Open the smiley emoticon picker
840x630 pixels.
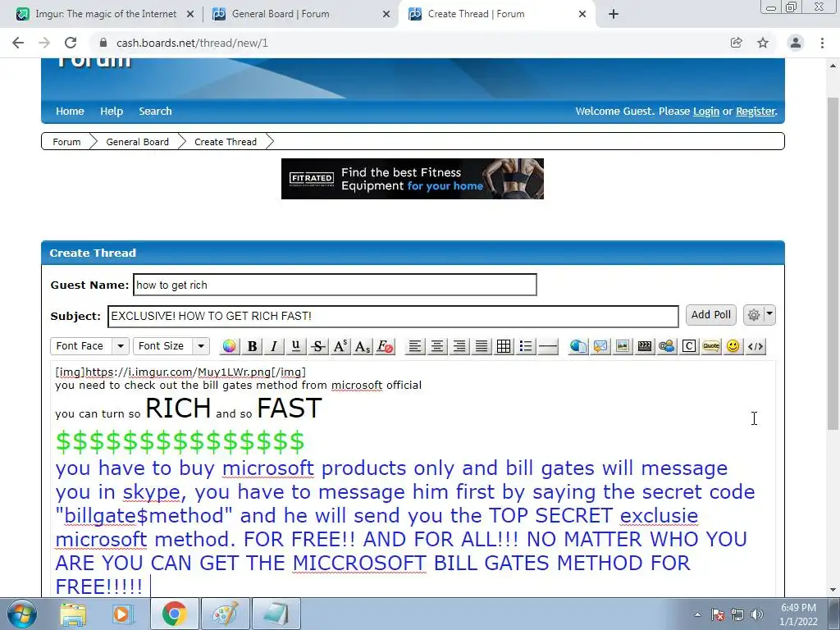click(x=733, y=346)
